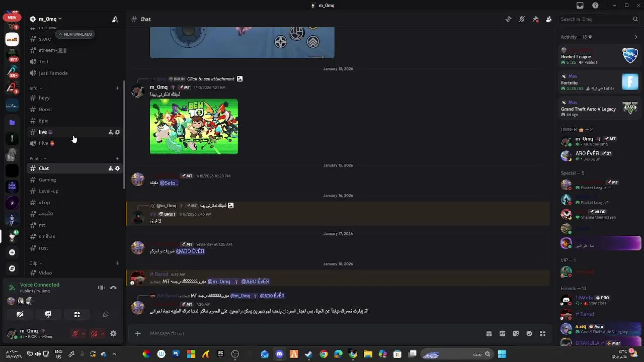Edit the Chat channel via gear icon

coord(117,168)
